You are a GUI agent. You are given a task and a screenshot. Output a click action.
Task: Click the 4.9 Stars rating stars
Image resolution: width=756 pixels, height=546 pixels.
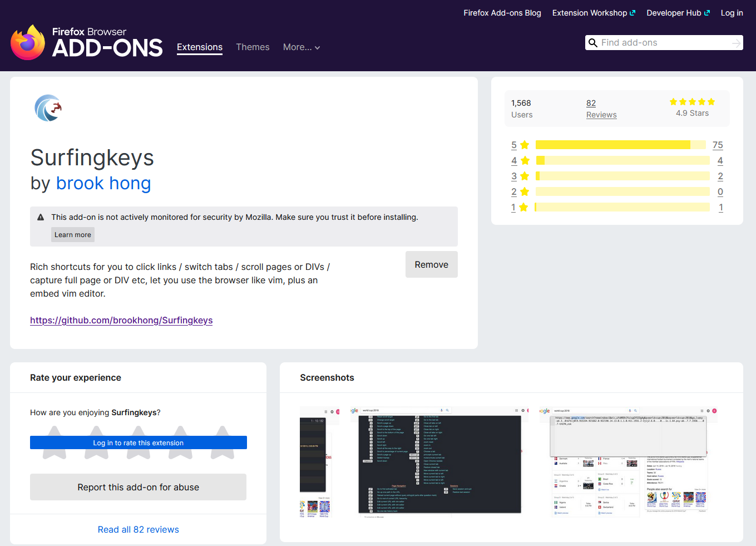[x=692, y=102]
